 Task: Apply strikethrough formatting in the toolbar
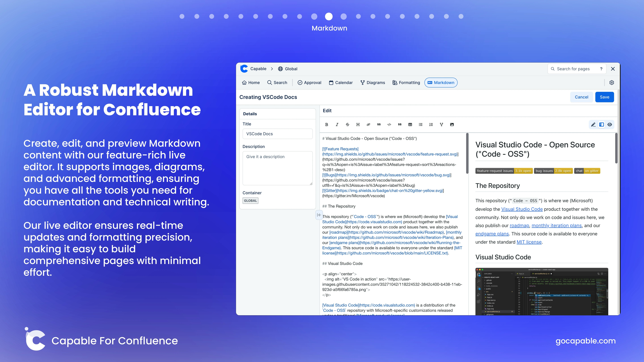point(347,124)
